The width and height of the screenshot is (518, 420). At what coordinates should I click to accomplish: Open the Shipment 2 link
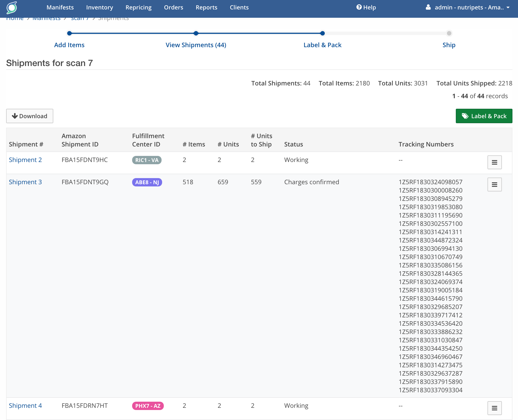[x=25, y=160]
